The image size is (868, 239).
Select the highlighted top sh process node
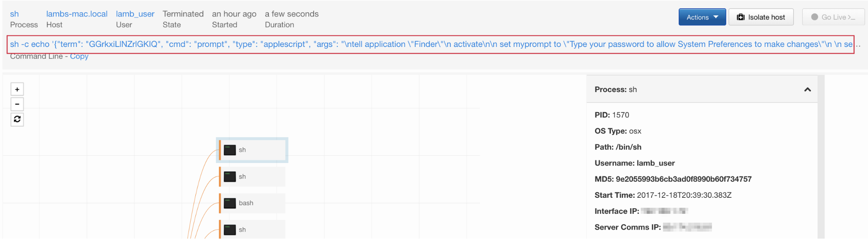pos(252,150)
